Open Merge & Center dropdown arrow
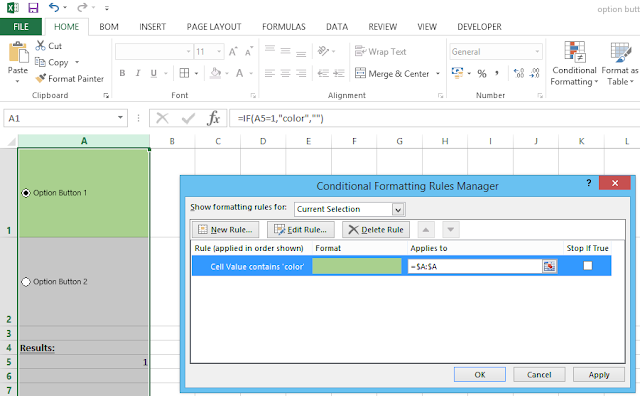This screenshot has height=396, width=640. 438,73
